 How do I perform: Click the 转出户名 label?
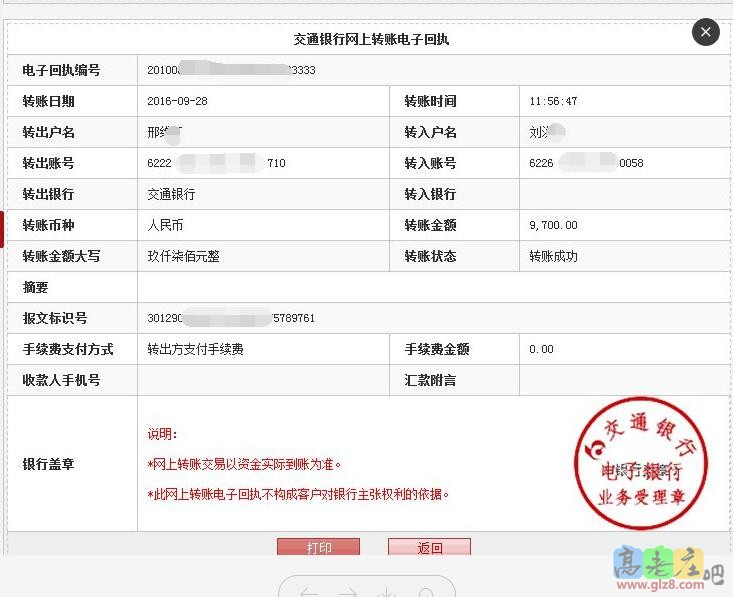(48, 132)
